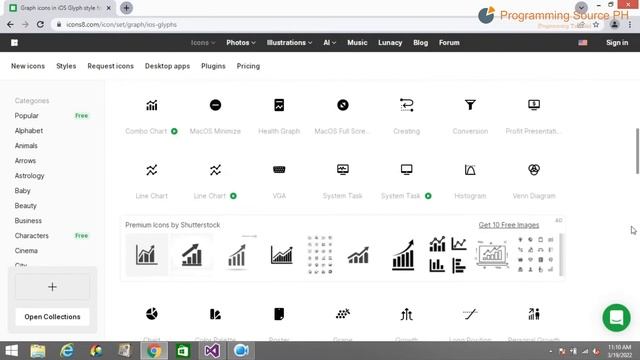The height and width of the screenshot is (360, 640).
Task: Click the laptop chart Shutterstock thumbnail
Action: pos(492,255)
